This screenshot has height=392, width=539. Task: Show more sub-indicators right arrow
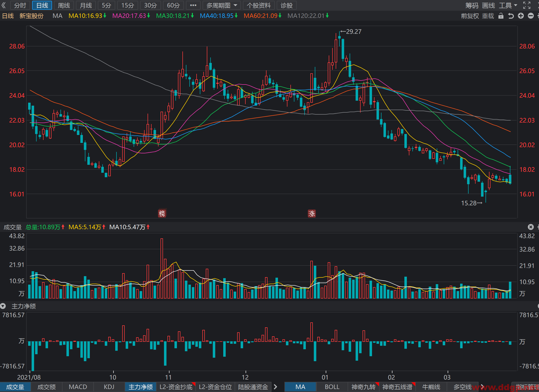coord(275,387)
